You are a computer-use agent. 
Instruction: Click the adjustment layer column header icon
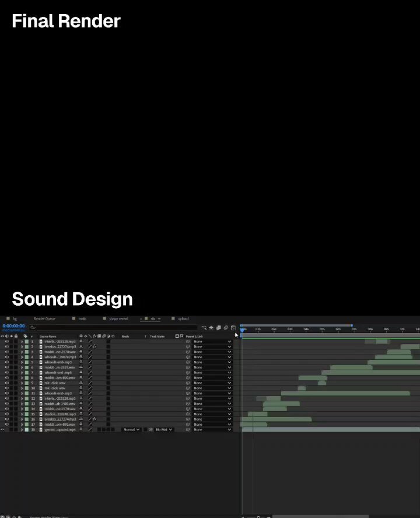pyautogui.click(x=108, y=337)
